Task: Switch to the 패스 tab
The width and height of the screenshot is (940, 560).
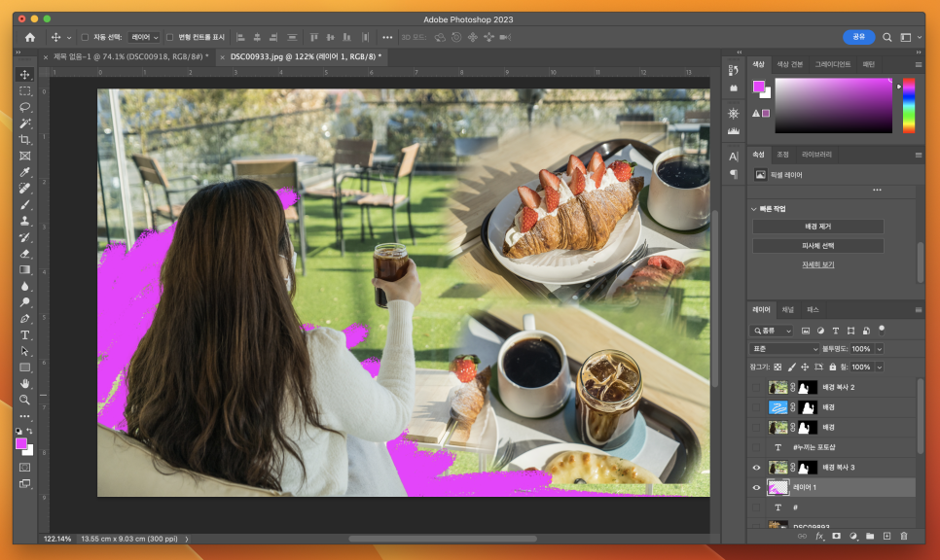Action: click(x=813, y=309)
